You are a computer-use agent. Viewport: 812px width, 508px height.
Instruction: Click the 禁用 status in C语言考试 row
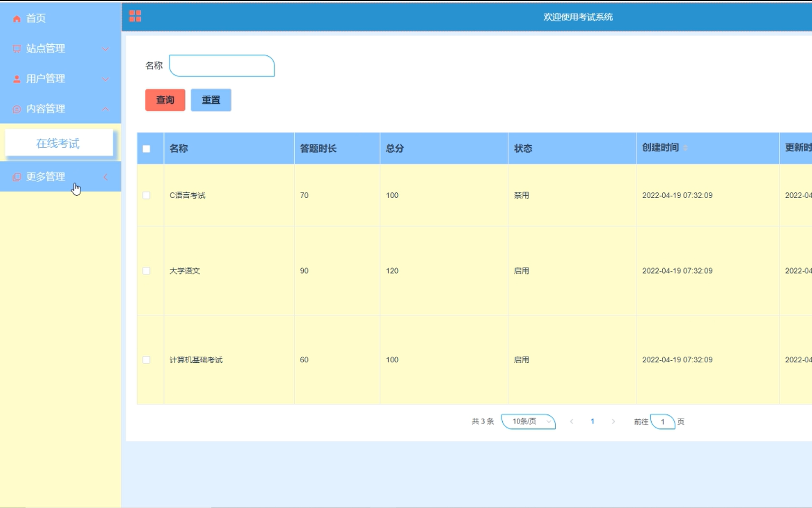[x=522, y=195]
